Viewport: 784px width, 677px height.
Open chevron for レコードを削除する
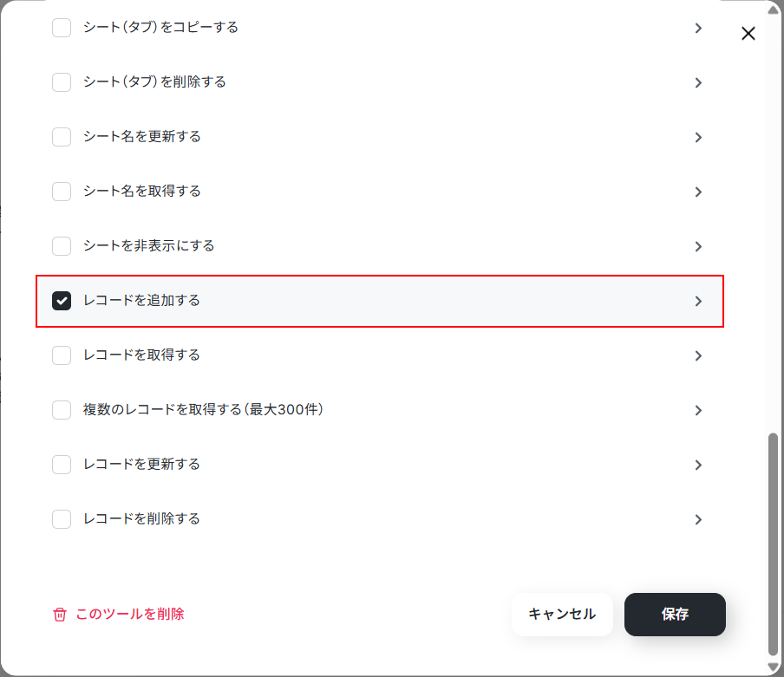[x=698, y=519]
